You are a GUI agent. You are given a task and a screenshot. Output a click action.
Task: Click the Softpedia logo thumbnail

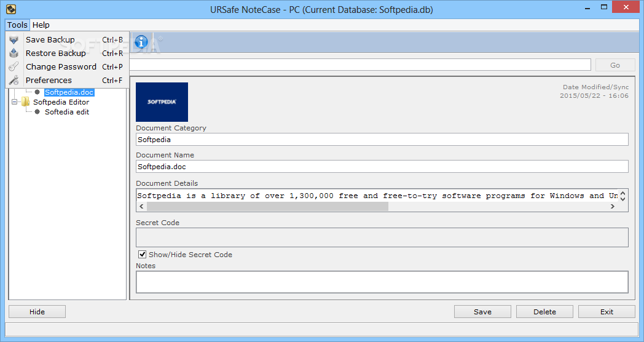click(162, 102)
